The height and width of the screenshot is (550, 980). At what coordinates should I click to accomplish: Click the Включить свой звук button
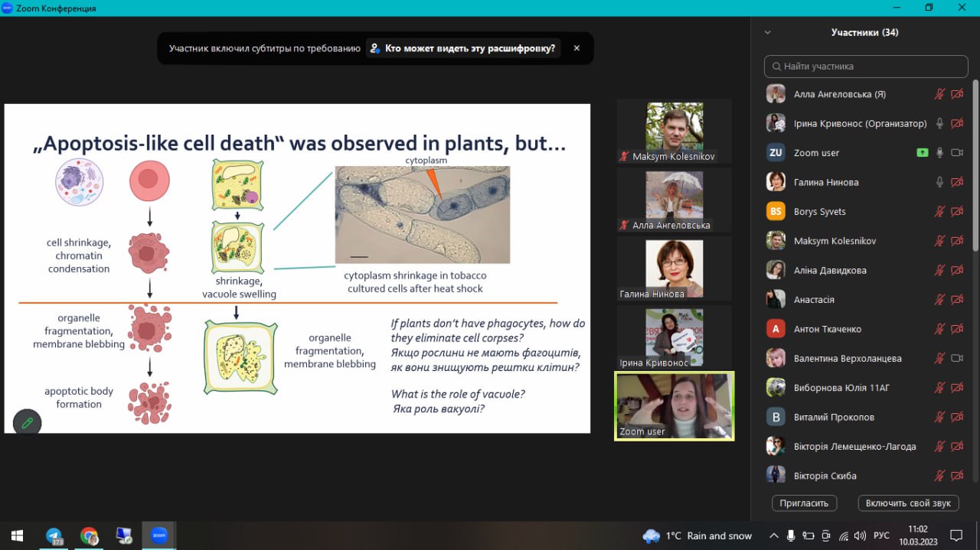coord(909,503)
